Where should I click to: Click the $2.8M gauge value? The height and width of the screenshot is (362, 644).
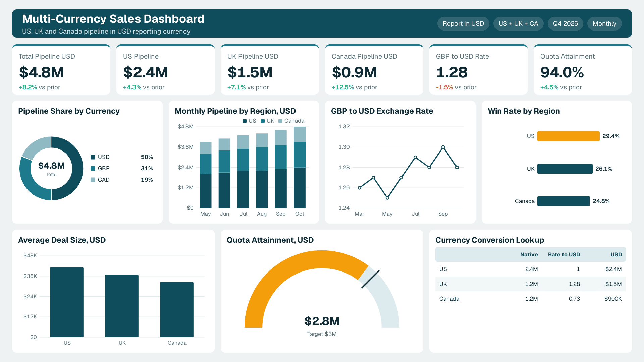(x=322, y=321)
